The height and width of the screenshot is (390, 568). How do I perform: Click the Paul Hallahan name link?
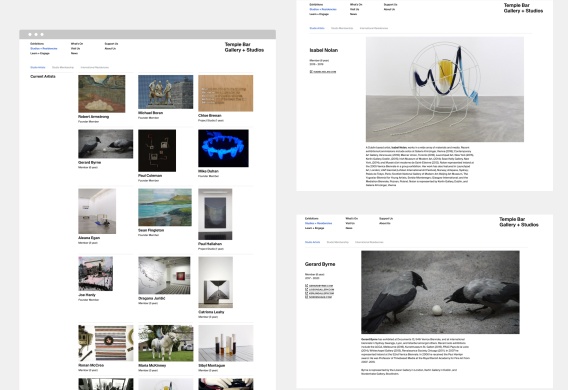[x=210, y=244]
